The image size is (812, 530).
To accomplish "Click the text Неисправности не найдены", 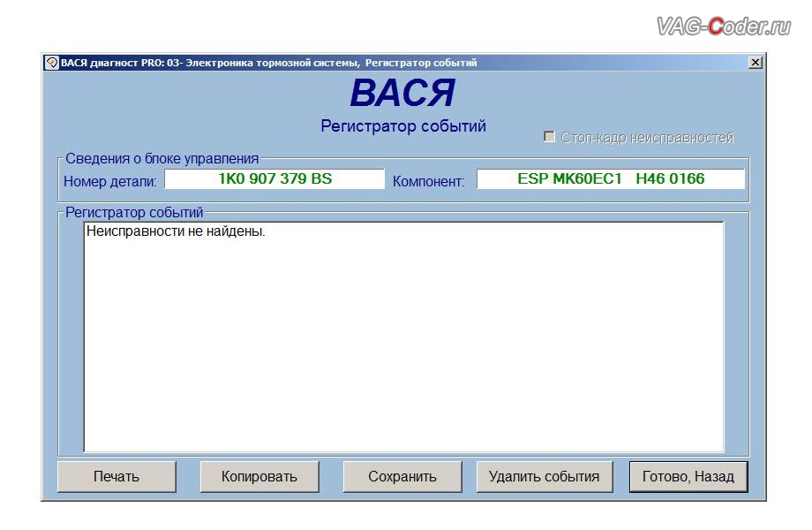I will [x=176, y=231].
